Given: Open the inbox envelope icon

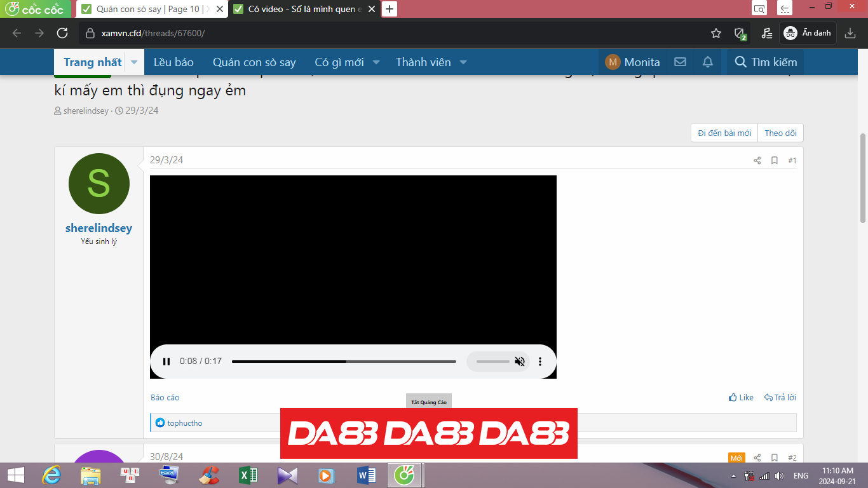Looking at the screenshot, I should point(680,62).
